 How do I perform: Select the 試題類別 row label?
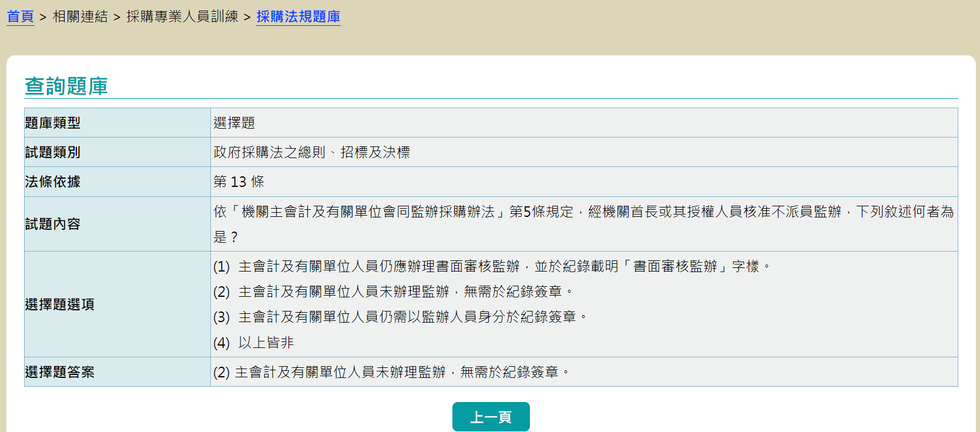pos(53,152)
